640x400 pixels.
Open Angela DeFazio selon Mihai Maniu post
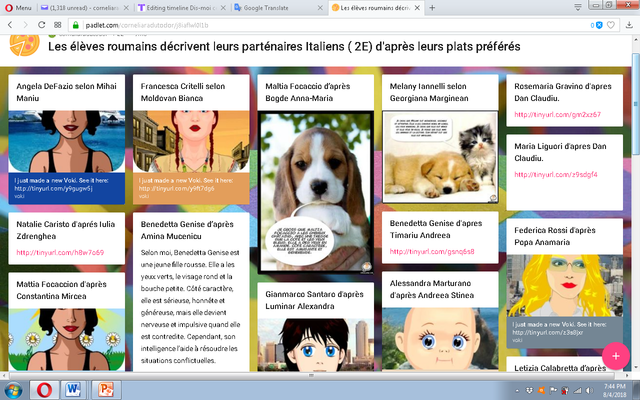point(67,92)
